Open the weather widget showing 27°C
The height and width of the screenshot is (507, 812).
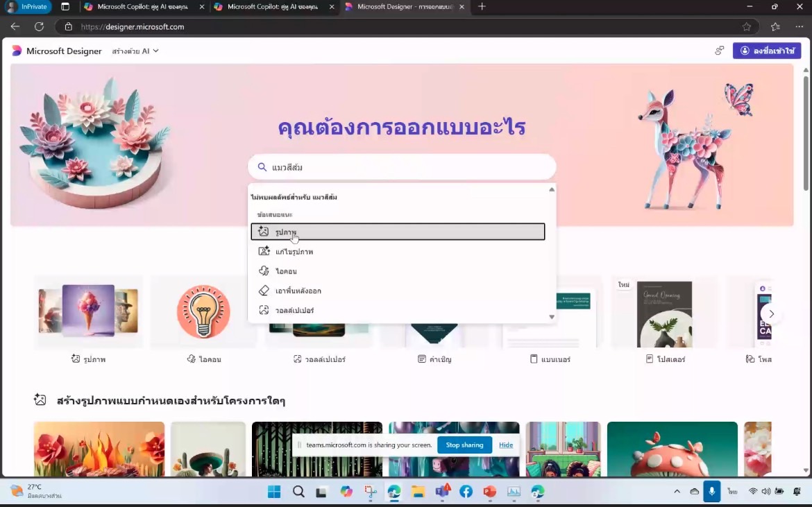(x=36, y=491)
